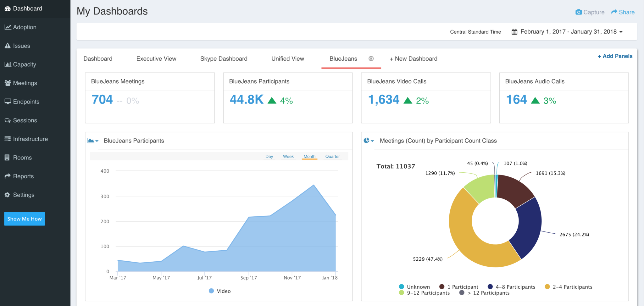Click the Total: 11037 label
The width and height of the screenshot is (644, 306).
tap(396, 166)
